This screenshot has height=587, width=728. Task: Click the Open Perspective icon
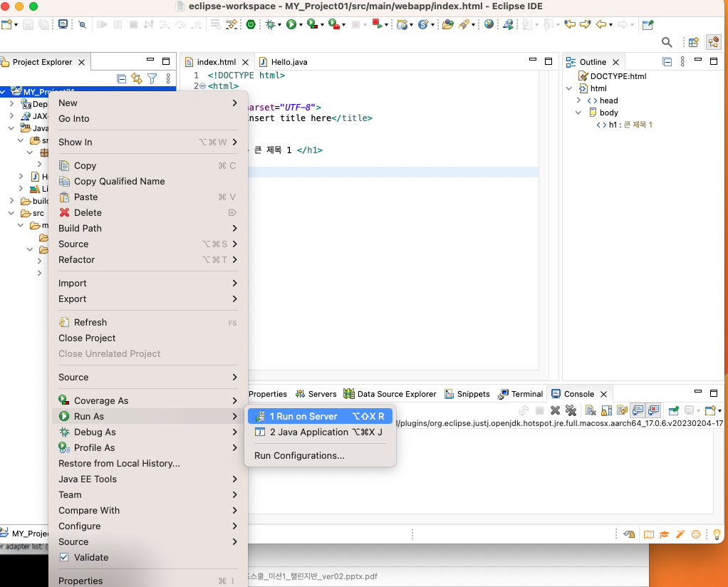pyautogui.click(x=694, y=42)
